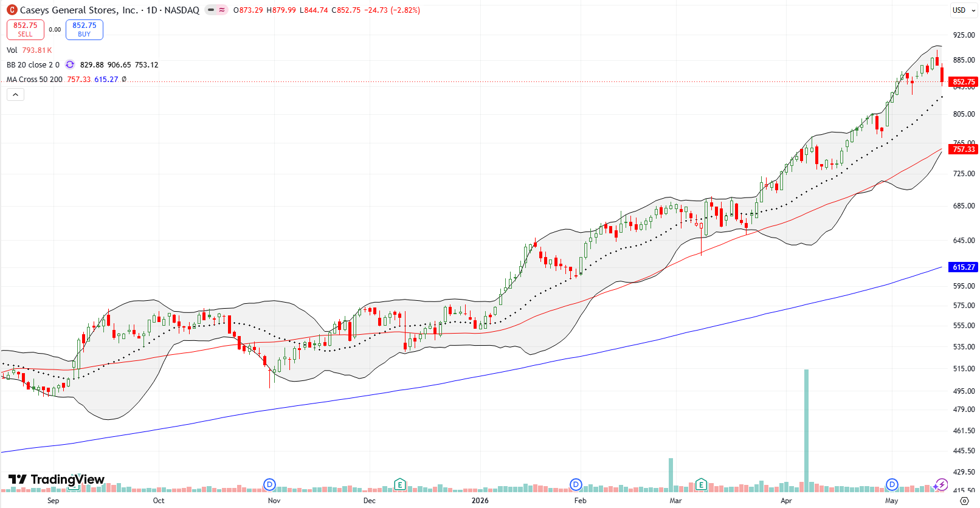Click the red 852.75 last price label
980x508 pixels.
tap(964, 81)
